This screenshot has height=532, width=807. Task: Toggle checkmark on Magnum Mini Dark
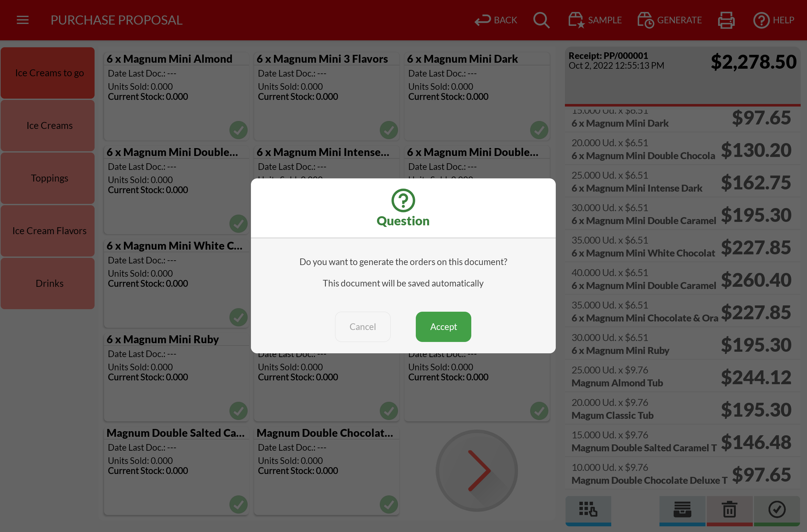pos(539,130)
